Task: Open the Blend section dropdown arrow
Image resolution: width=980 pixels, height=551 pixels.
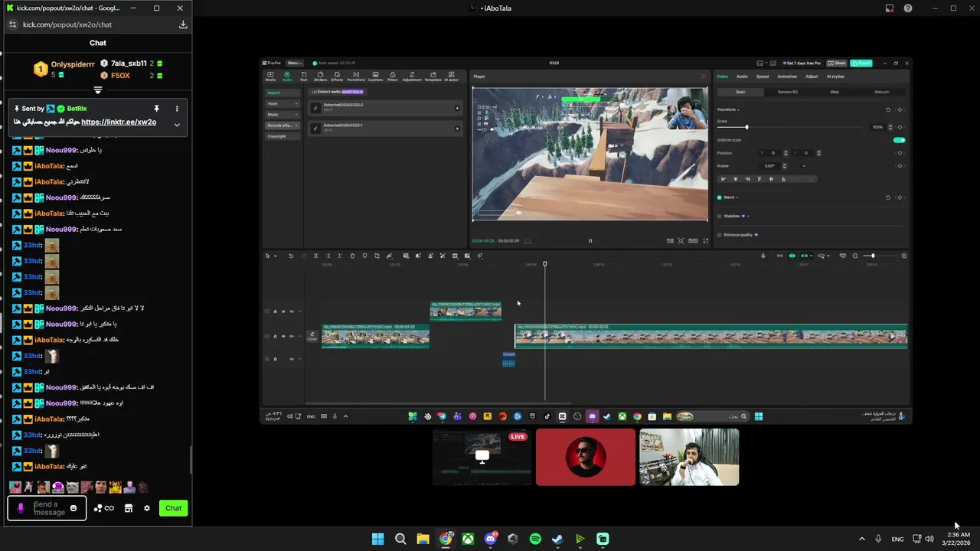Action: [737, 197]
